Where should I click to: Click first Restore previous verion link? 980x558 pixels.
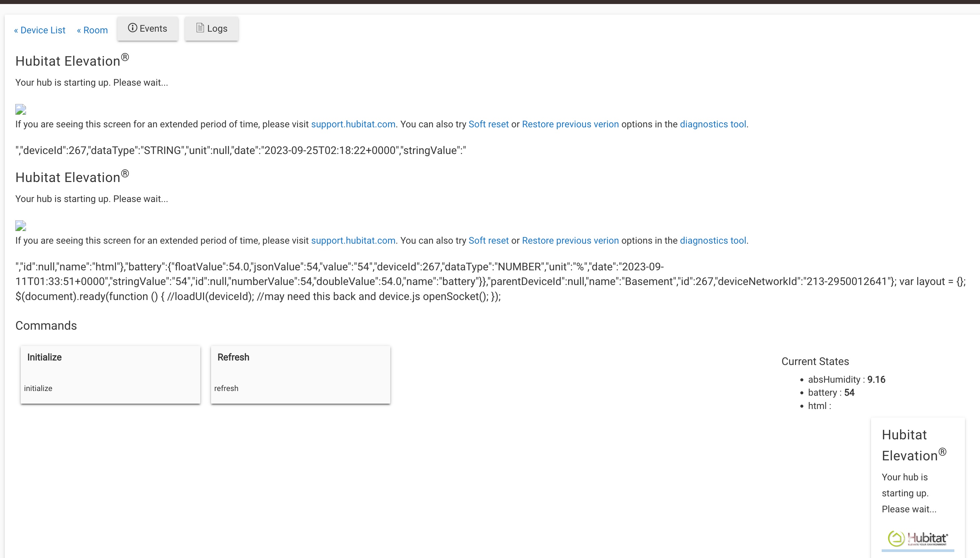tap(570, 124)
